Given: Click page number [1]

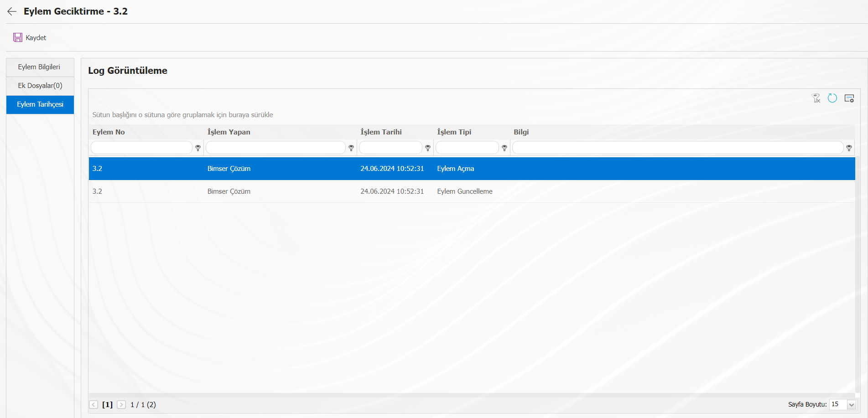Looking at the screenshot, I should (107, 405).
